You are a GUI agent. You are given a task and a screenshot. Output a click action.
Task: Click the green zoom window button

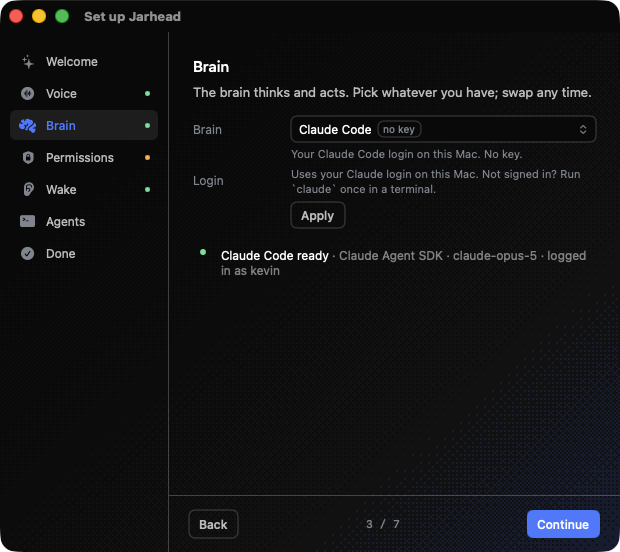click(62, 16)
